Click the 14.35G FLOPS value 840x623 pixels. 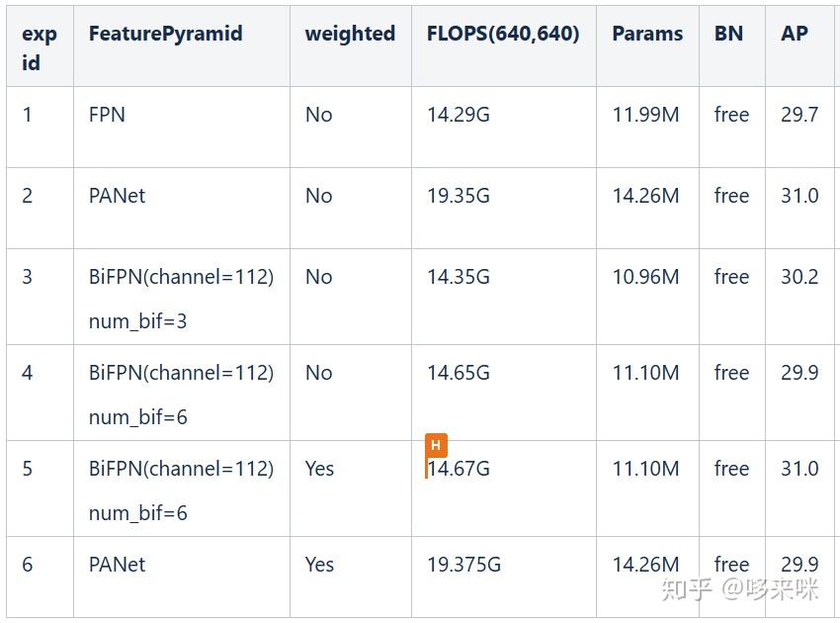pyautogui.click(x=459, y=277)
